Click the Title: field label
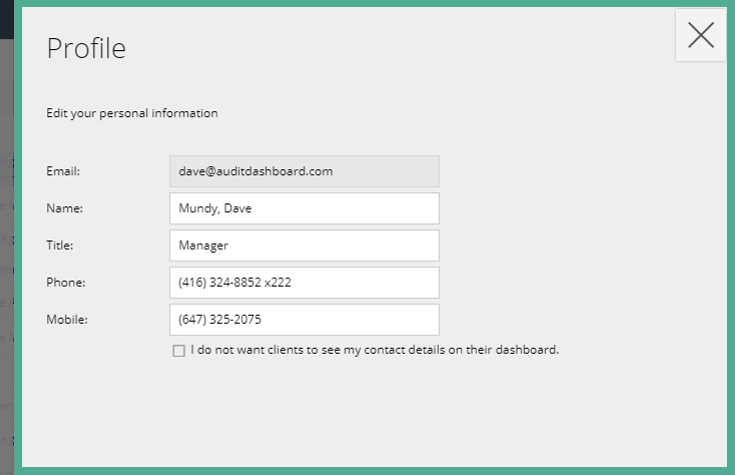 point(60,245)
